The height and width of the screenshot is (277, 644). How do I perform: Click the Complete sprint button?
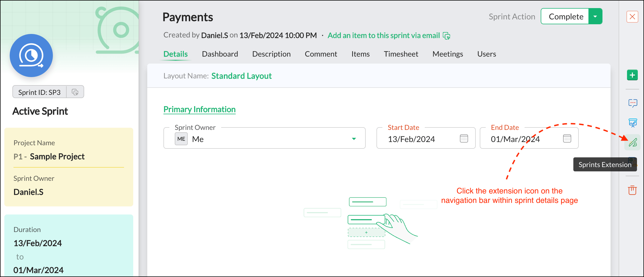[x=565, y=16]
